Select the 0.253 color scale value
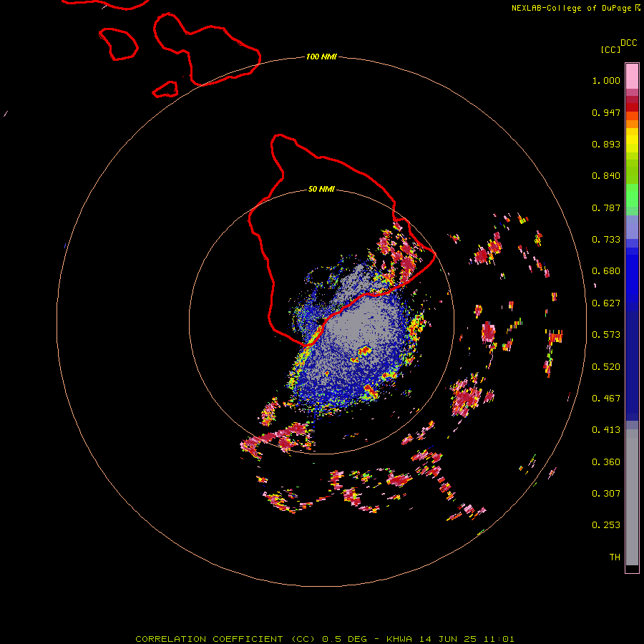644x644 pixels. 606,525
